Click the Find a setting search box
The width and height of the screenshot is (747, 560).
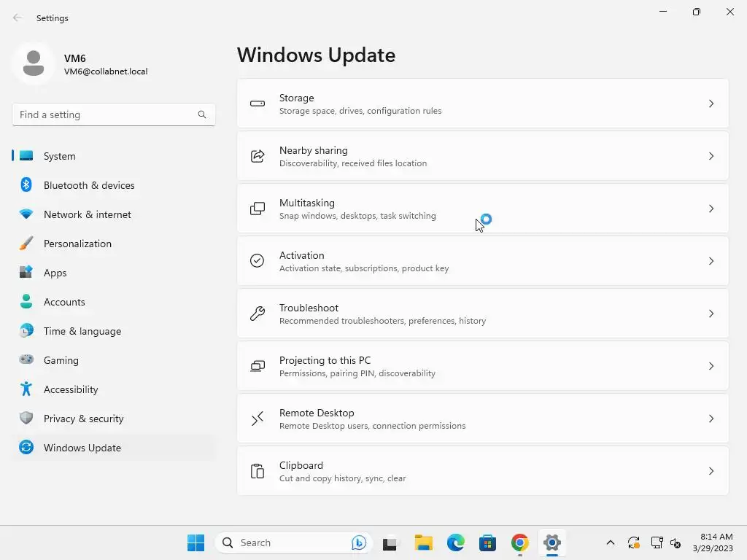113,114
